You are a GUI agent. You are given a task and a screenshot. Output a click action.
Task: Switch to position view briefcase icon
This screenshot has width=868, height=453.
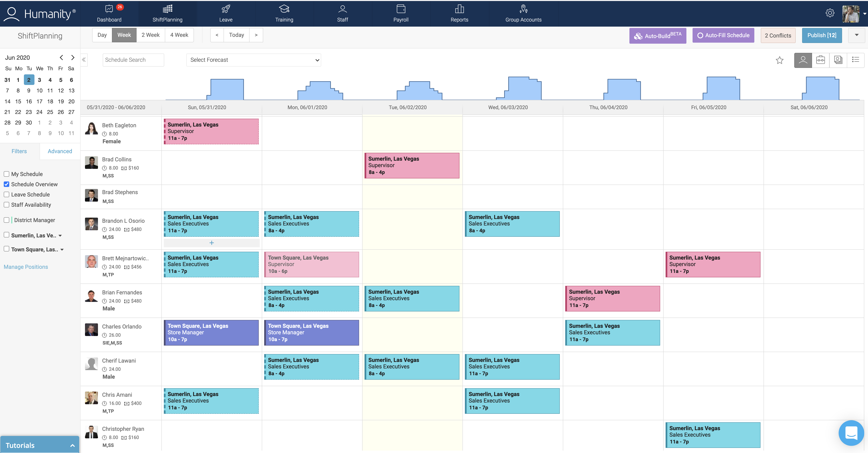(x=821, y=60)
